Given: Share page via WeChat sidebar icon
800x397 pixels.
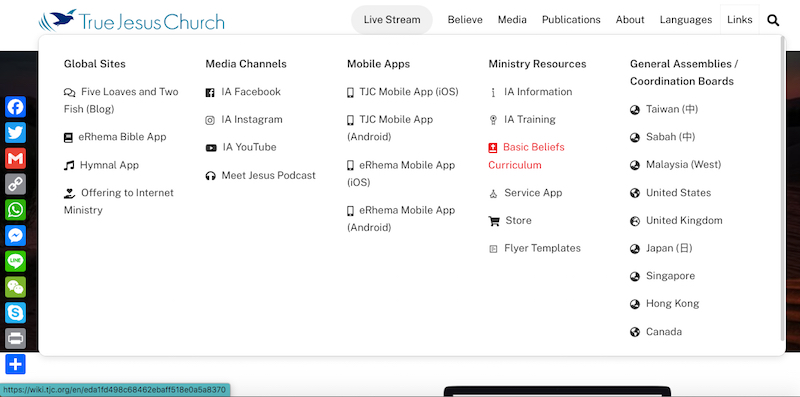Looking at the screenshot, I should [15, 287].
